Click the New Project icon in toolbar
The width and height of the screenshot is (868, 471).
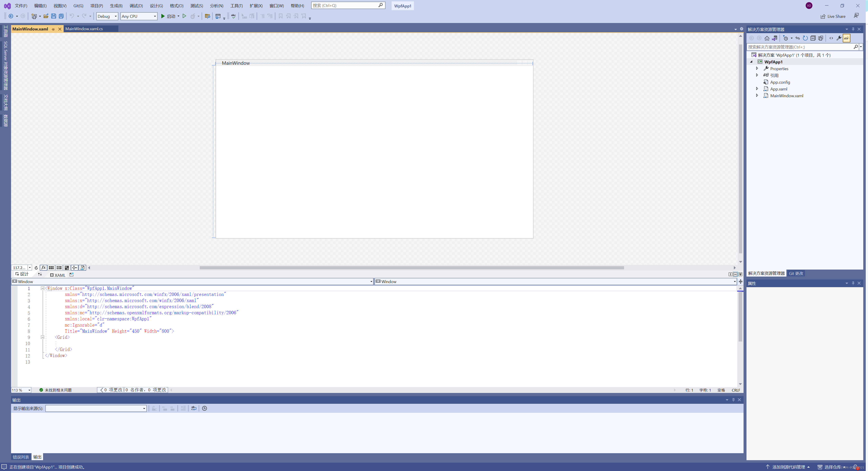[34, 16]
